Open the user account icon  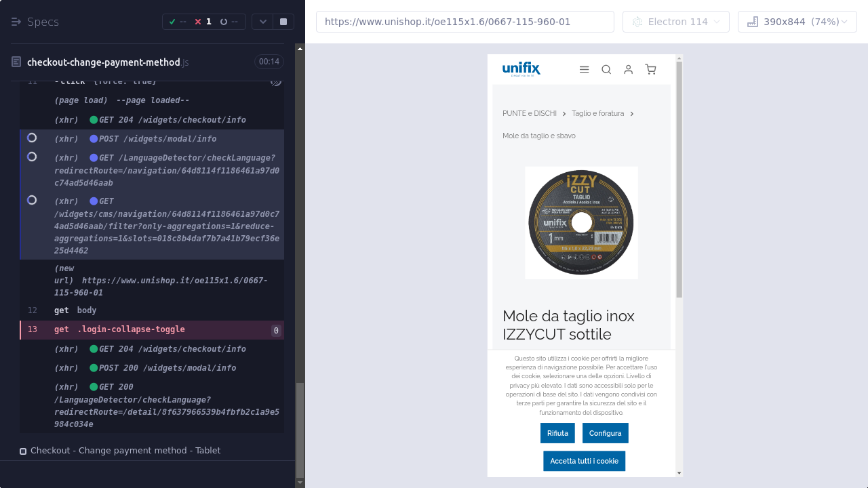(629, 69)
